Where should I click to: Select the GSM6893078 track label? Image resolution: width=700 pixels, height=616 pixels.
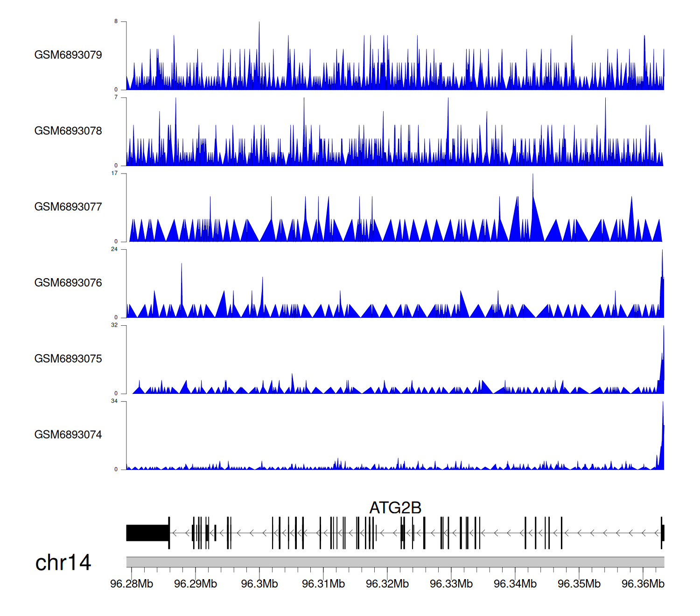click(68, 131)
